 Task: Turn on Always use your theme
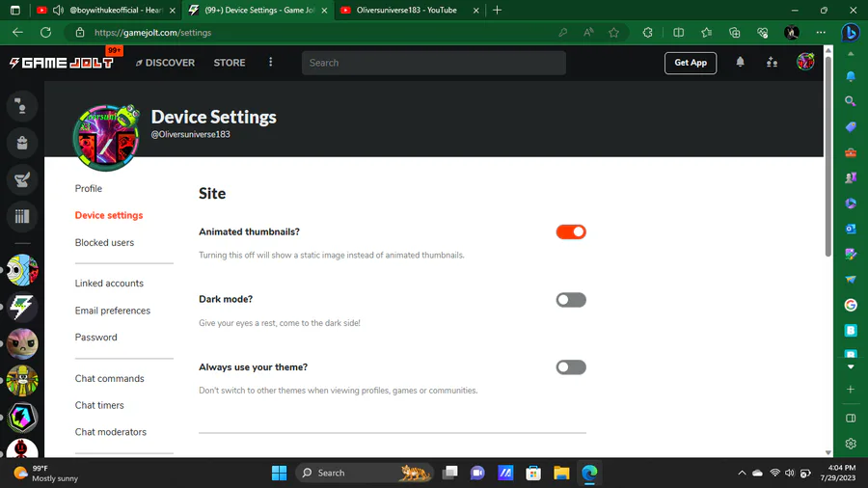[571, 367]
